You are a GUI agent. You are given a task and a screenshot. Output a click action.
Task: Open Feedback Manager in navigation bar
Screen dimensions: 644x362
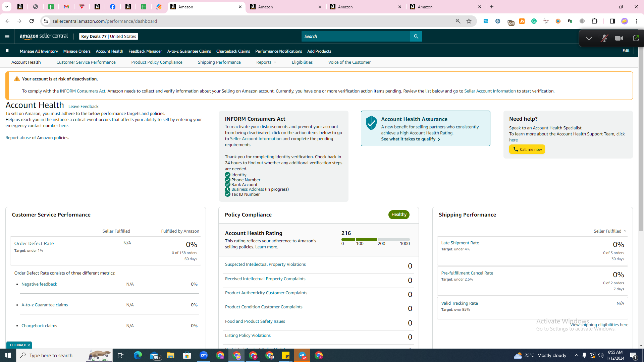tap(145, 51)
